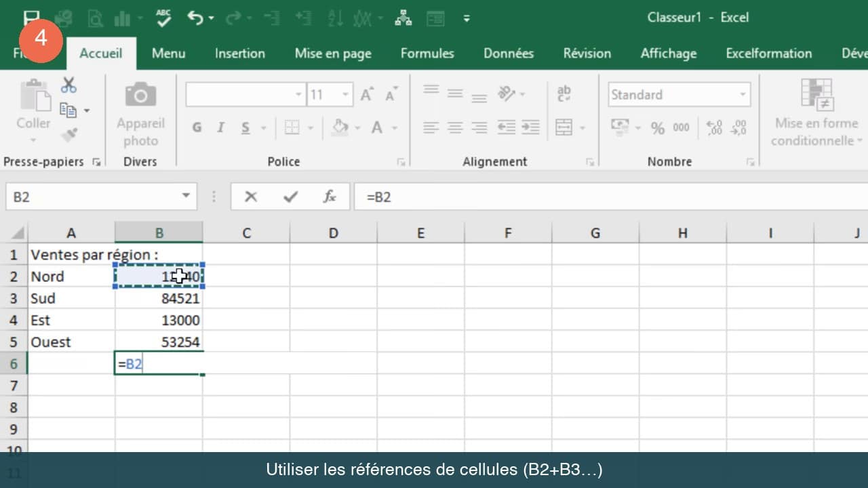Viewport: 868px width, 488px height.
Task: Select column C header
Action: coord(246,233)
